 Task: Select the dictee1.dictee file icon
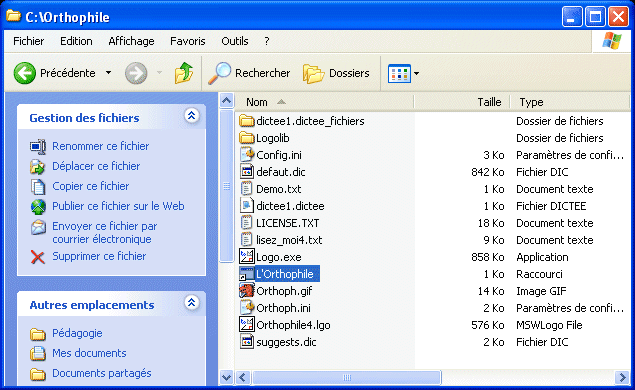(x=247, y=206)
